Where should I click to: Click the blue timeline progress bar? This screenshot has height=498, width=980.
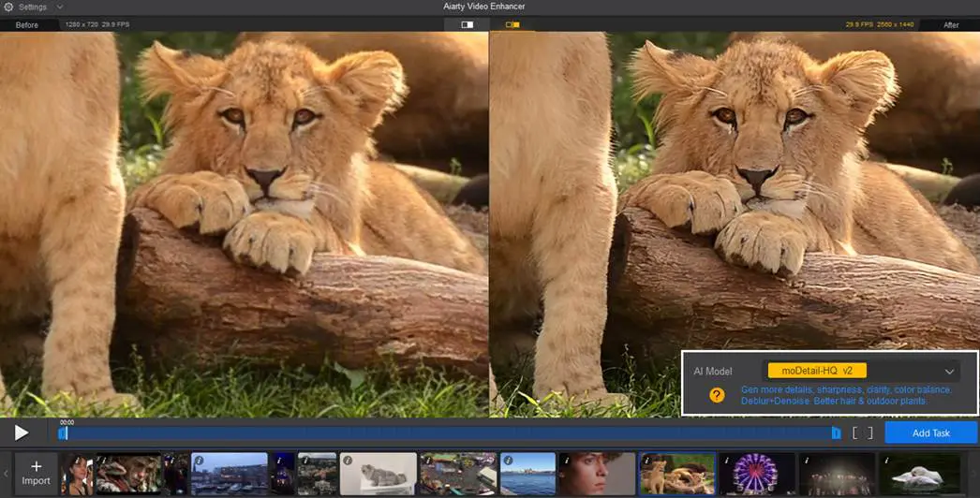450,433
